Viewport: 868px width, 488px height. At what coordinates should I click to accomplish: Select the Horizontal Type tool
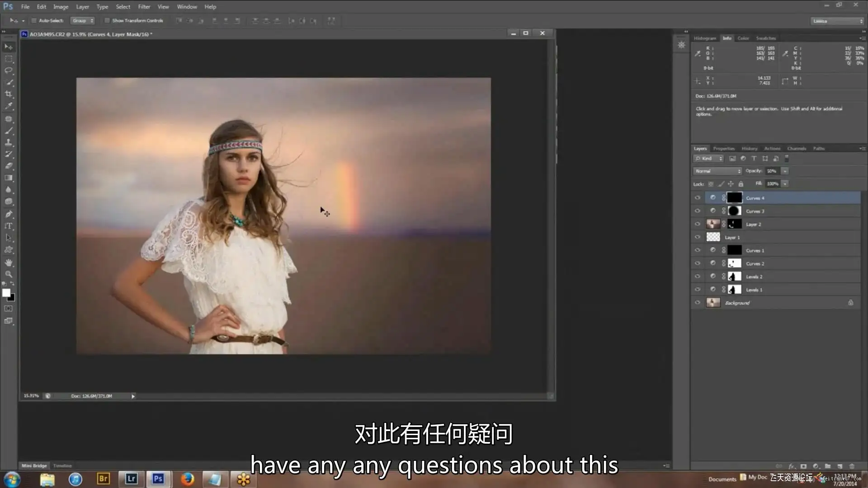point(9,226)
